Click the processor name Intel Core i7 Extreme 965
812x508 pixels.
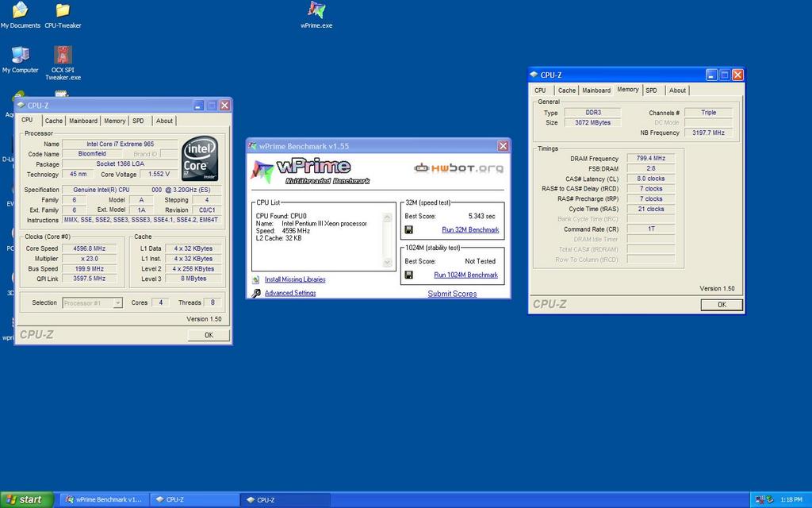[121, 144]
